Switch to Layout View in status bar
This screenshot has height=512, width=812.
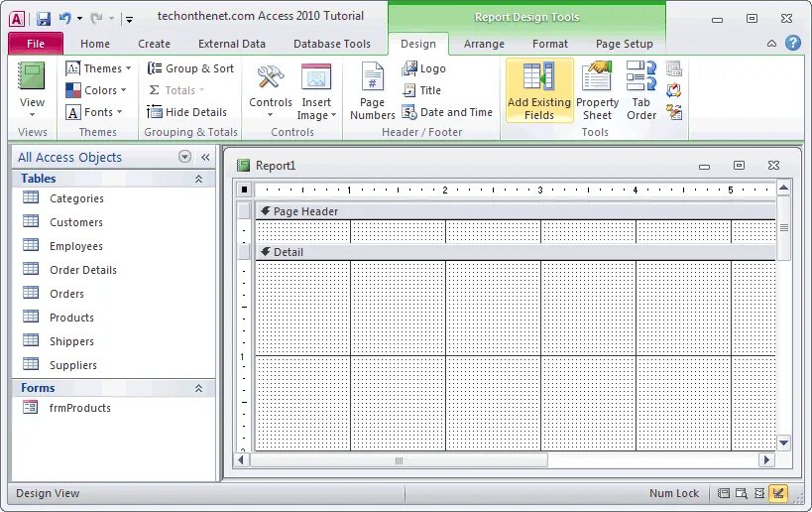point(759,493)
